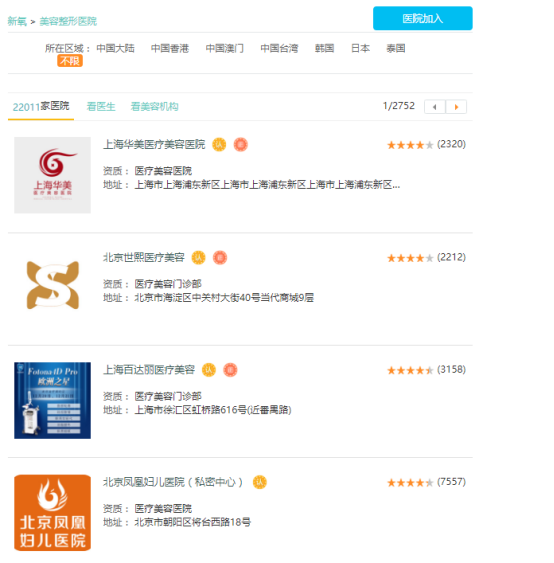Open 北京凤凰妇儿医院 orange logo thumbnail

[52, 513]
